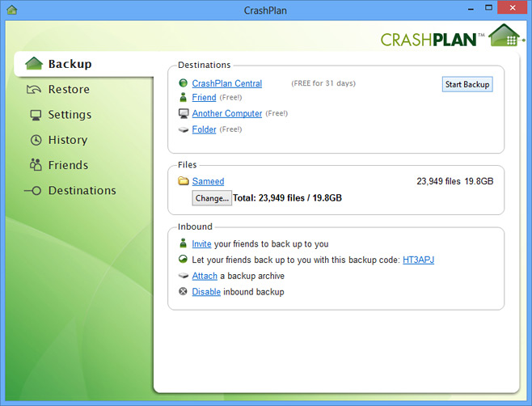The height and width of the screenshot is (406, 532).
Task: Open the Friend destination link
Action: tap(204, 97)
